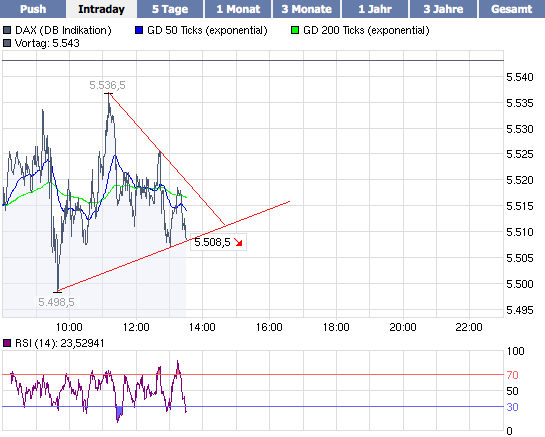Viewport: 545px width, 437px height.
Task: Click the RSI 50 axis label
Action: 512,391
